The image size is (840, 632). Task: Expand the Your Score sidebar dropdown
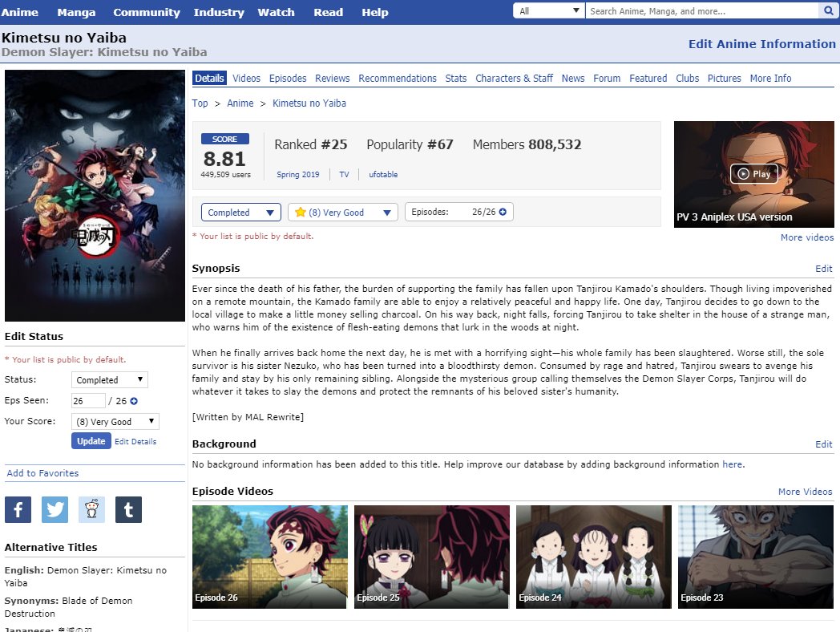coord(115,421)
